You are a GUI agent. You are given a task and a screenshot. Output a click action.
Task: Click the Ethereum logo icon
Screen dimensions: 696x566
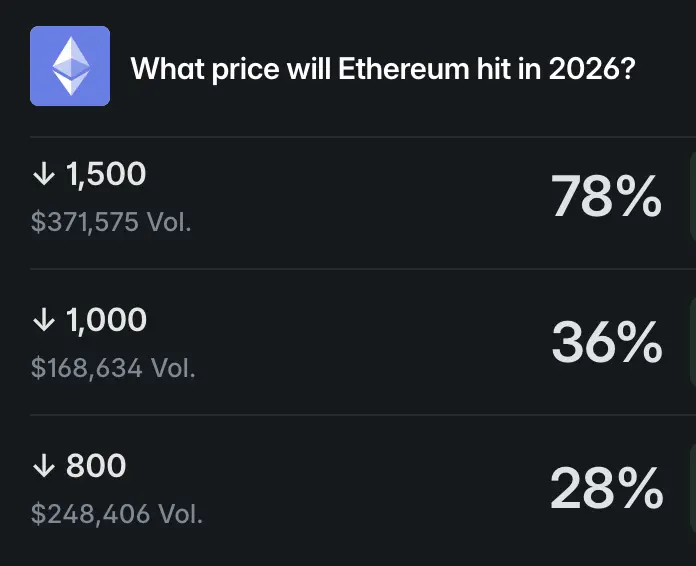(70, 66)
